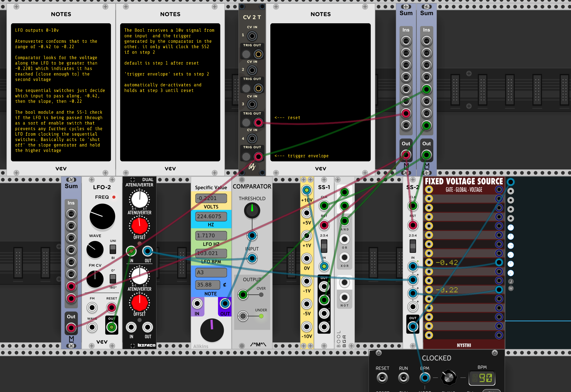Click the LFO-2 FREQ knob
This screenshot has width=571, height=392.
pyautogui.click(x=102, y=217)
